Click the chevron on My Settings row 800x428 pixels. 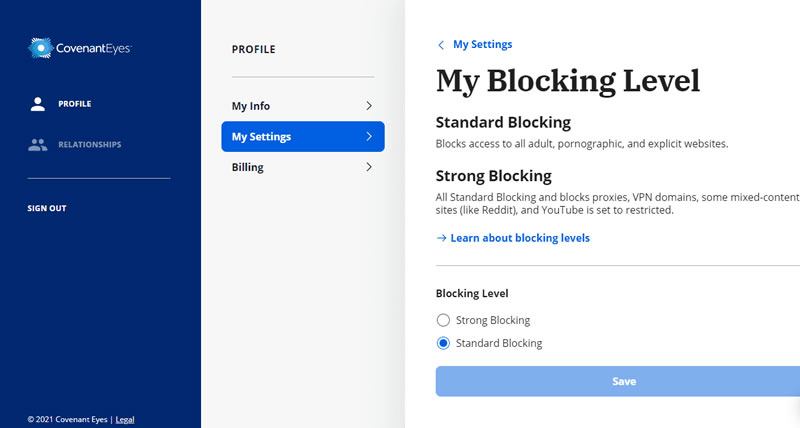[369, 136]
